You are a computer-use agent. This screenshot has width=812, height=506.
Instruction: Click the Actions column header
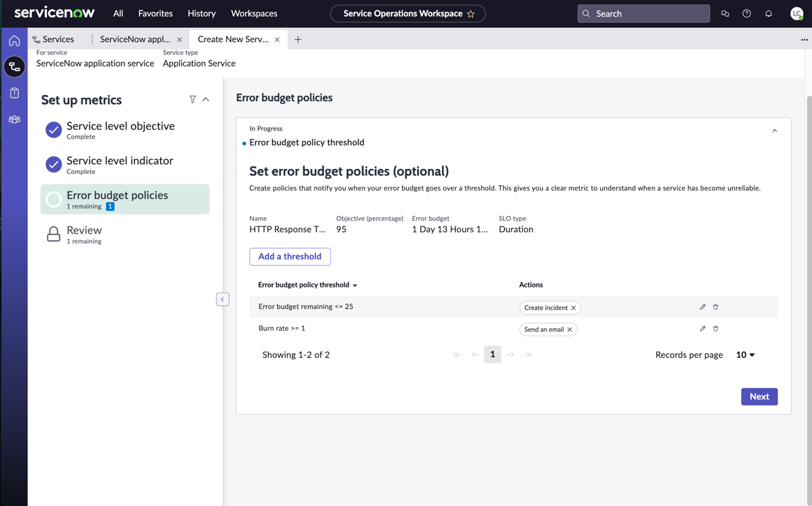click(x=531, y=285)
